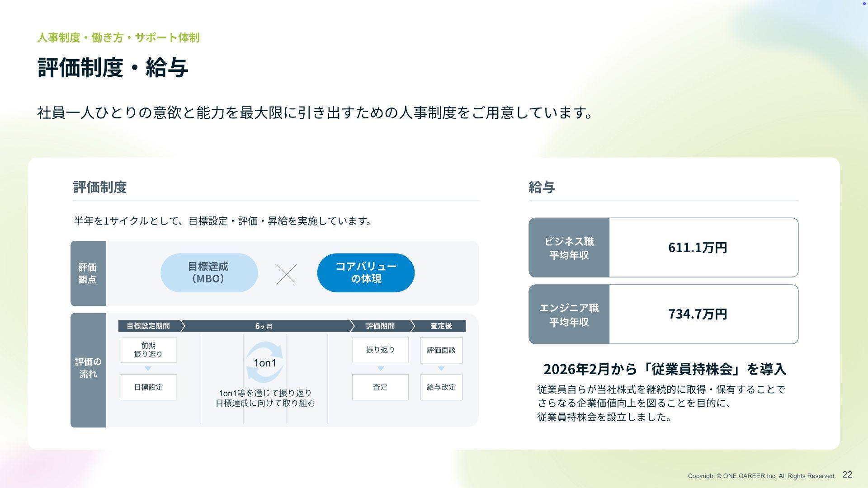This screenshot has height=488, width=868.
Task: Click the blue arrow under 評価面談 box
Action: (441, 369)
